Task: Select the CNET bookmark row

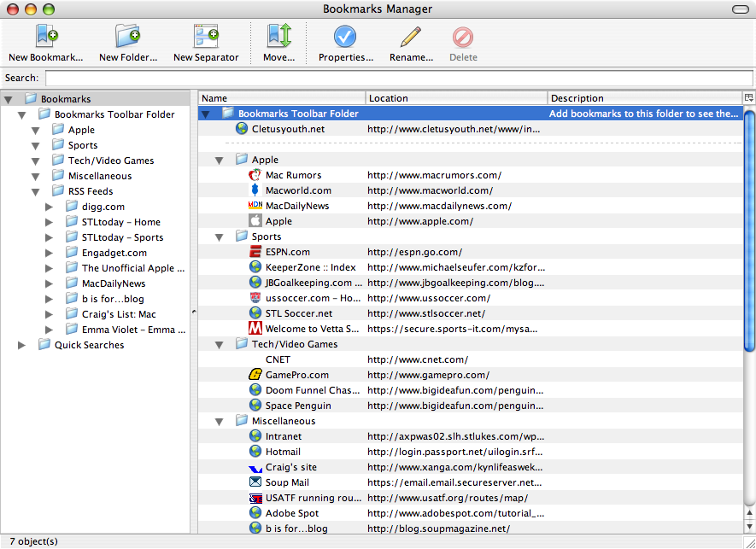Action: pos(471,359)
